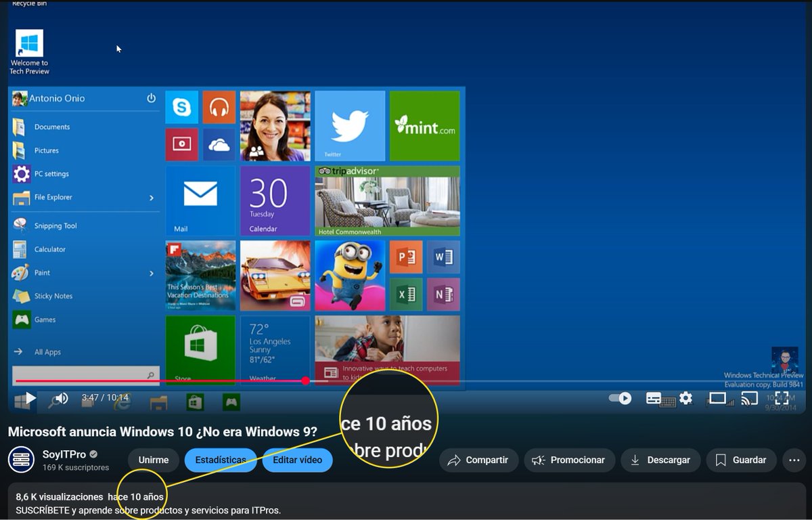Enter fullscreen mode
Screen dimensions: 812x520
coord(782,398)
